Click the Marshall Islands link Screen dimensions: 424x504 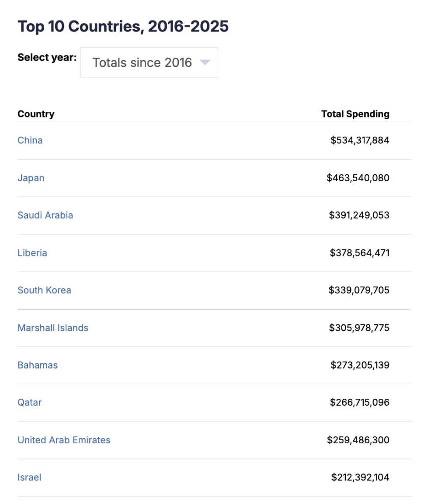(53, 328)
